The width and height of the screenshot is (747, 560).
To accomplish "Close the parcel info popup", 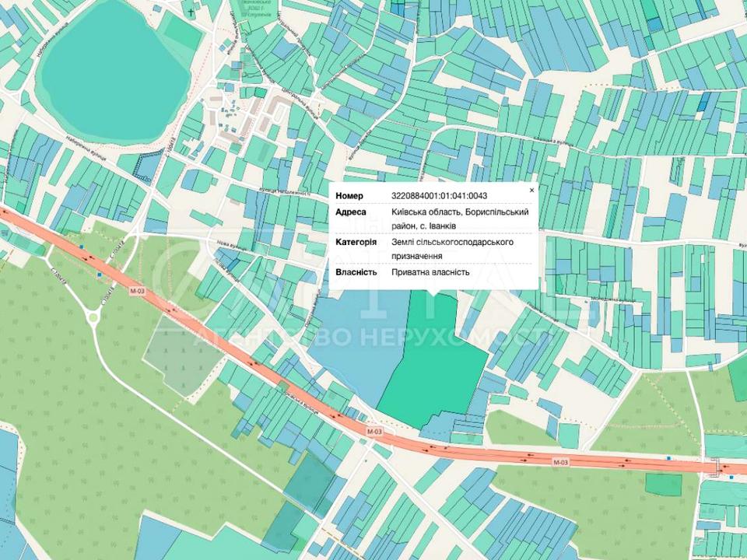I will tap(532, 190).
